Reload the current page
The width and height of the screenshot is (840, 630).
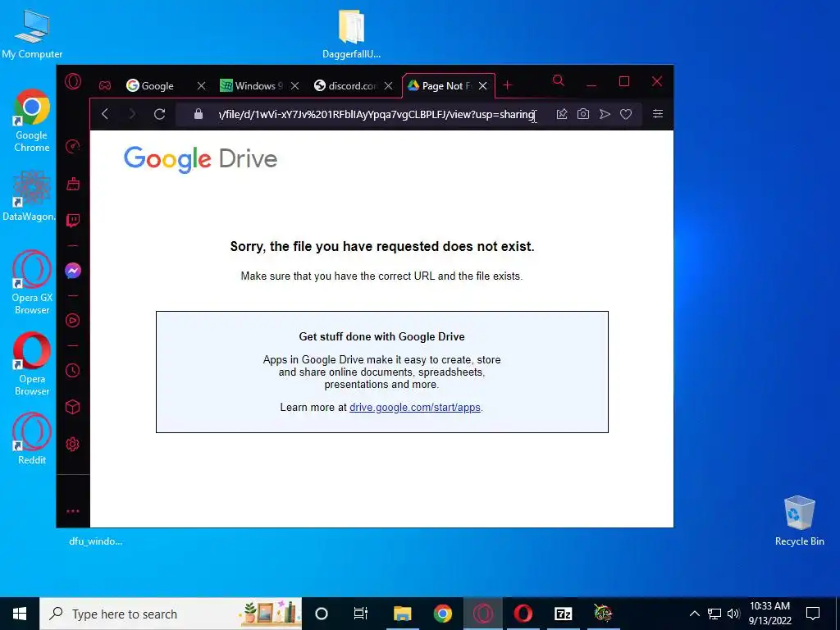point(160,114)
